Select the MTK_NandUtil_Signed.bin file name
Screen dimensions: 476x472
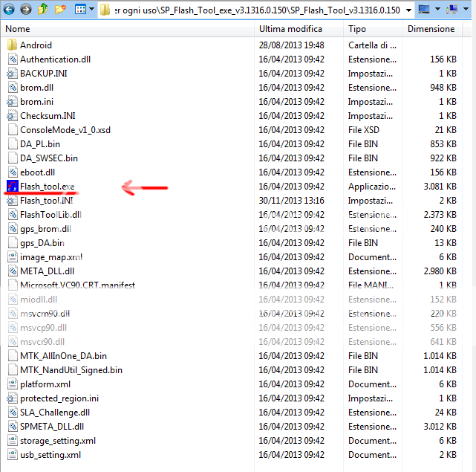(x=71, y=370)
